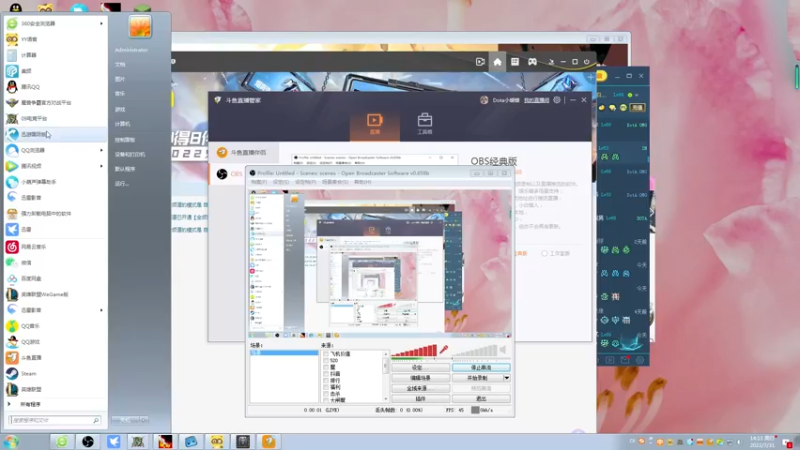
Task: Adjust gray desktop volume meter in OBS
Action: tap(474, 351)
